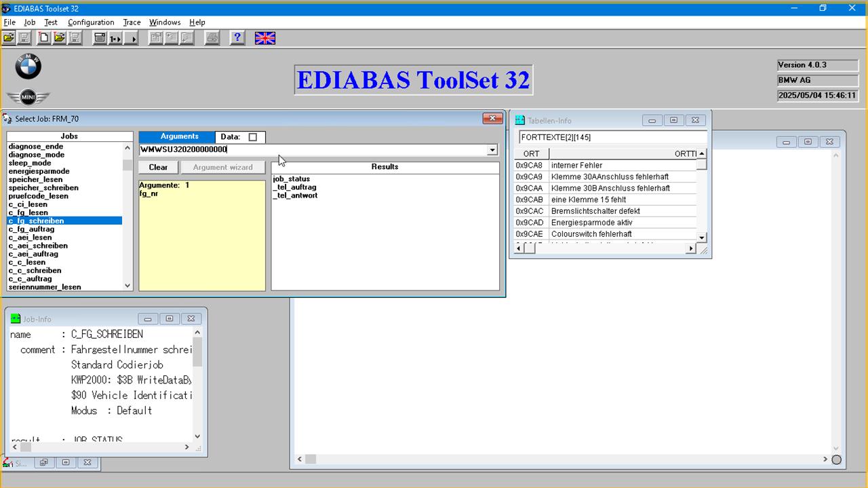Click the Tabellen-Info vertical scroll down arrow
The width and height of the screenshot is (868, 488).
702,238
